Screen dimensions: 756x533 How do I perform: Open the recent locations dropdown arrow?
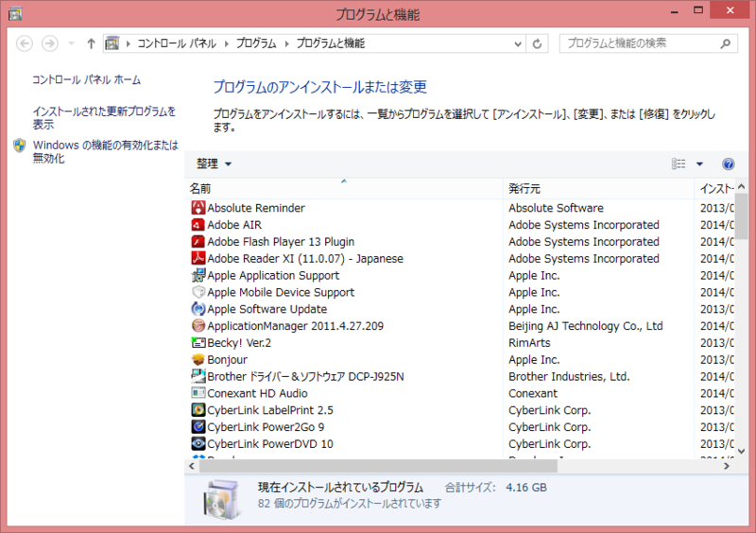(72, 43)
